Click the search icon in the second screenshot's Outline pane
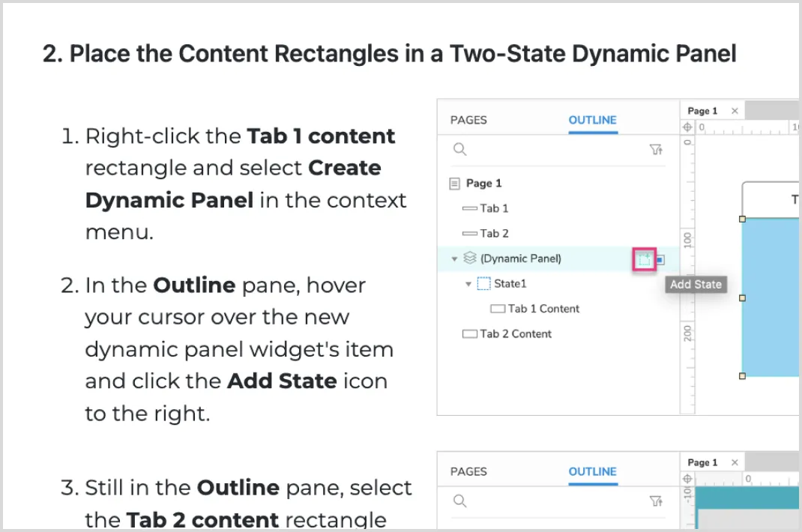The image size is (802, 532). point(460,501)
